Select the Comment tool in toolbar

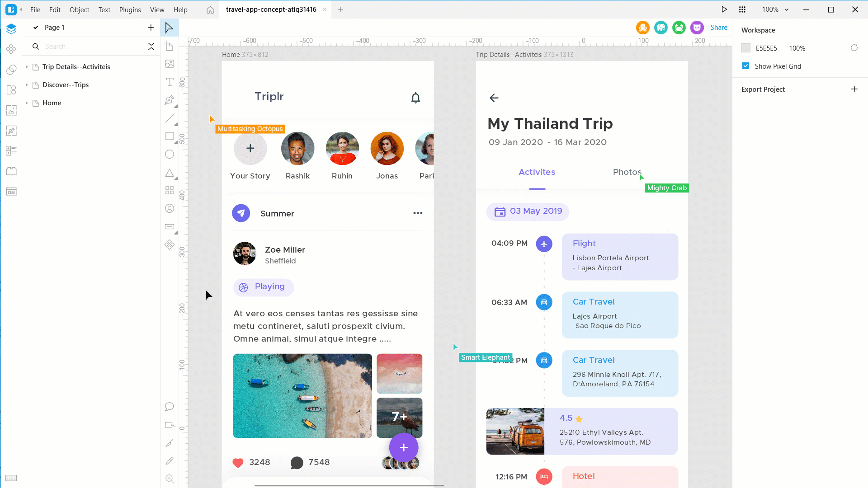pos(170,406)
